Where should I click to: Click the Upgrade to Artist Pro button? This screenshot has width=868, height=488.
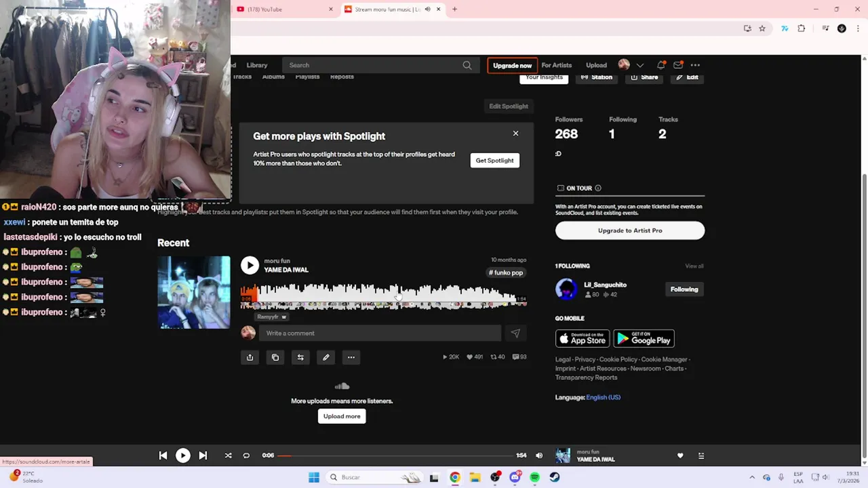click(630, 230)
